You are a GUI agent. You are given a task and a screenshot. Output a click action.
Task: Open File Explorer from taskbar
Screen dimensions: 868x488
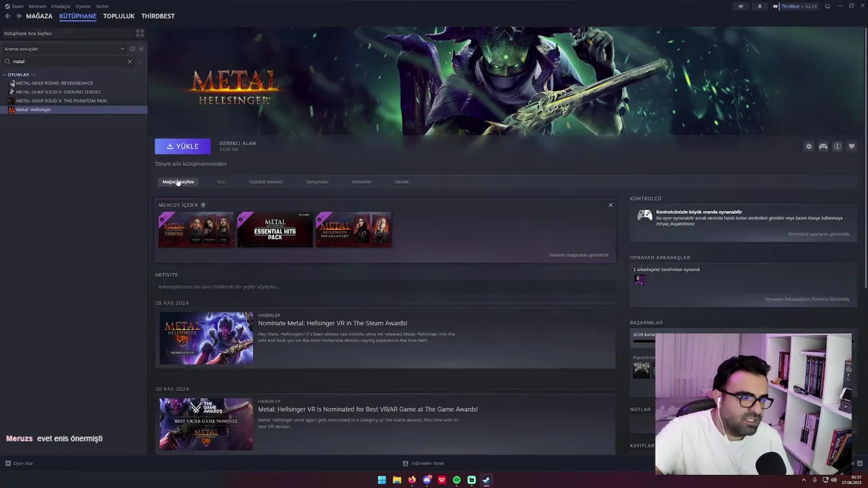(397, 480)
